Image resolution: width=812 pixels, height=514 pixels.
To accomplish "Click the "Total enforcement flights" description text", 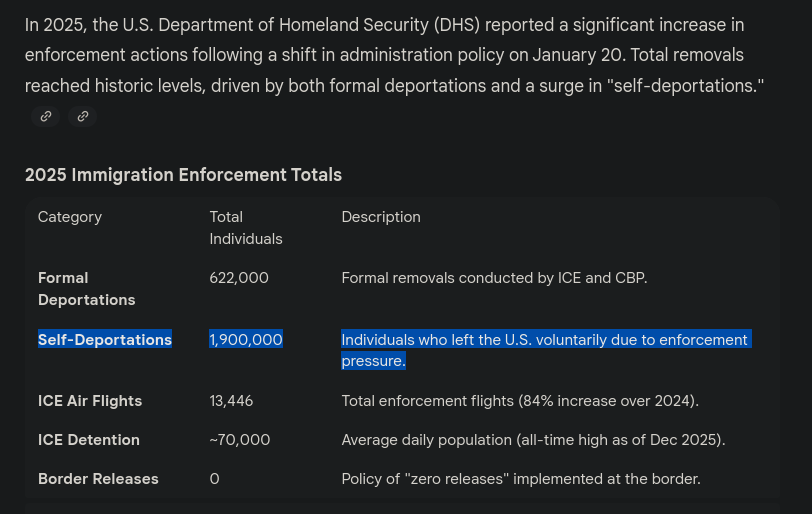I will 520,401.
